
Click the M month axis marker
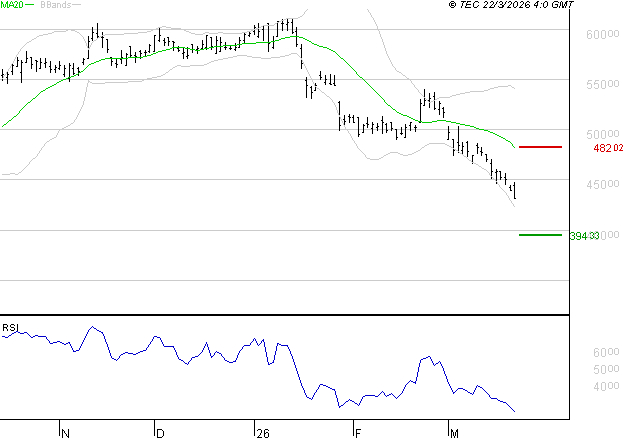454,433
